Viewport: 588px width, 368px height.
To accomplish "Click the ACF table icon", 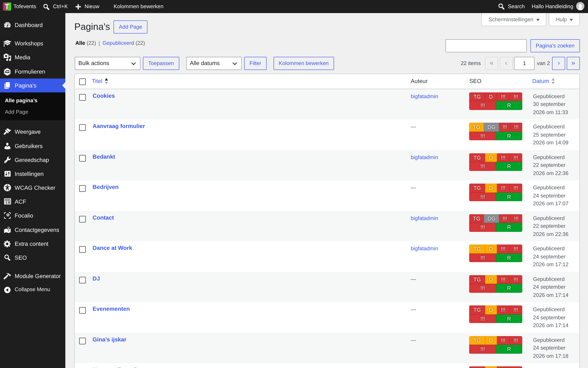I will 8,202.
